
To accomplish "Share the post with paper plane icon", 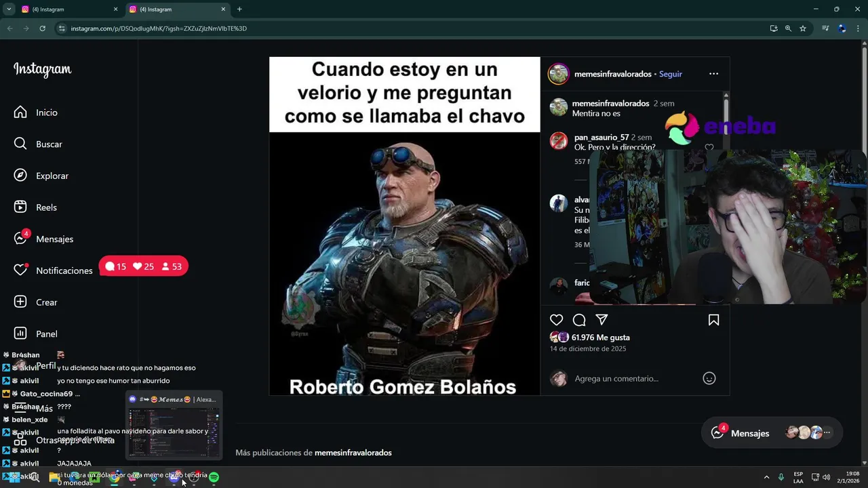I will [601, 320].
